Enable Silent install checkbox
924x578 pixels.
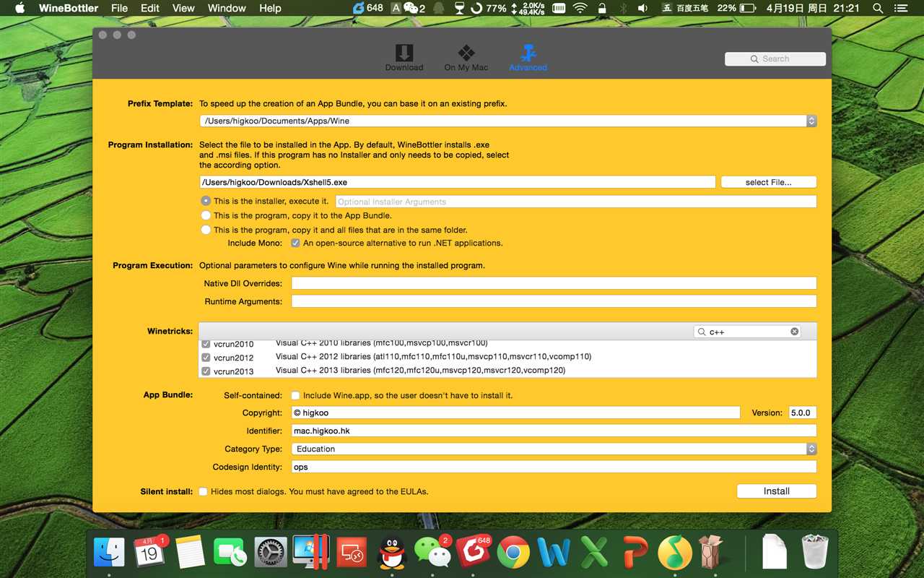click(x=203, y=491)
